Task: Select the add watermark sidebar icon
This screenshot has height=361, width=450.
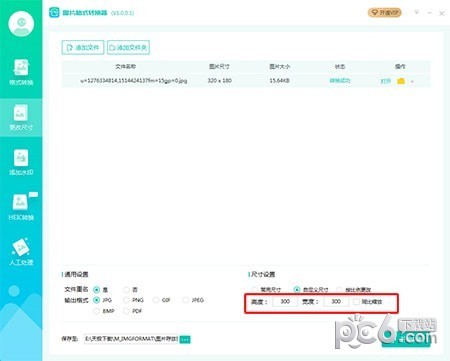Action: pos(21,162)
